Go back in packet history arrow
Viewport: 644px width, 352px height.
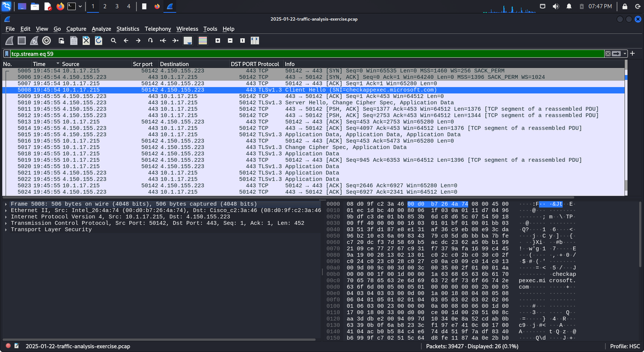click(x=126, y=40)
